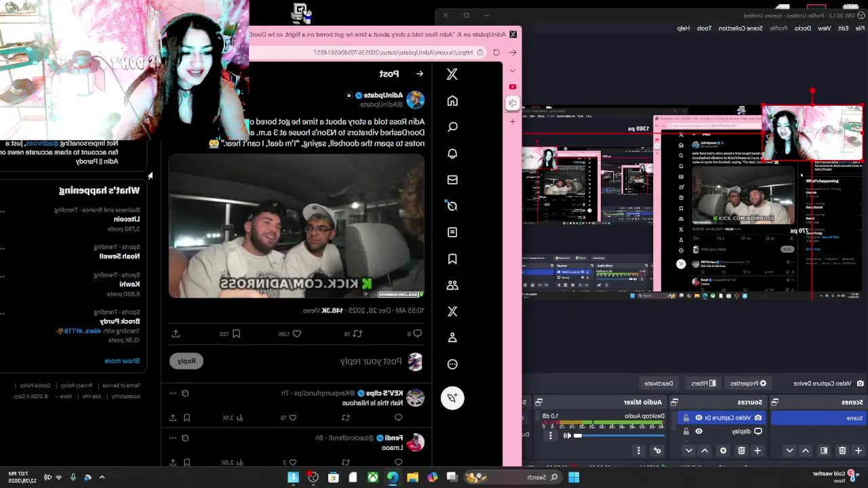Open OBS View menu
Viewport: 868px width, 488px height.
click(x=824, y=28)
